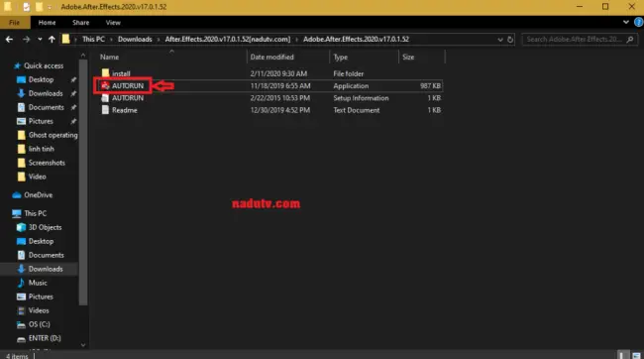The image size is (644, 359).
Task: Open the Video folder in sidebar
Action: 37,177
